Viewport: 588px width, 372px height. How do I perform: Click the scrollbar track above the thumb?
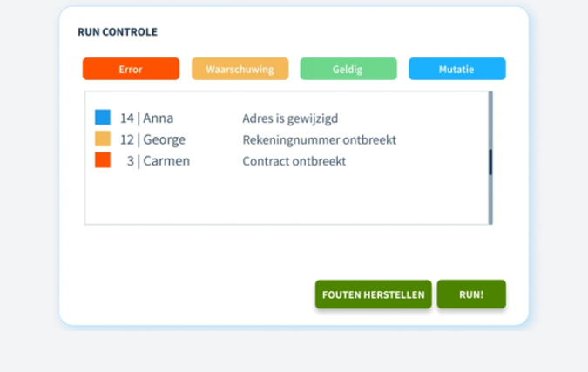pos(490,120)
